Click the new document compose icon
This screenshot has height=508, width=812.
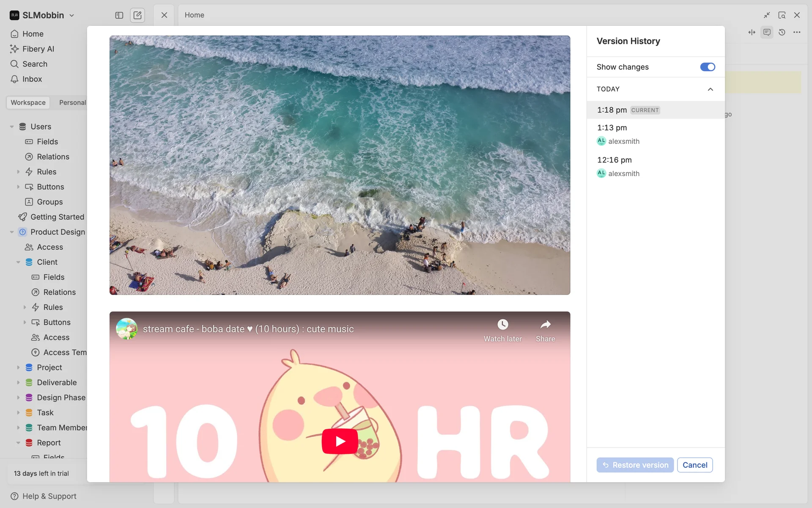pyautogui.click(x=137, y=15)
